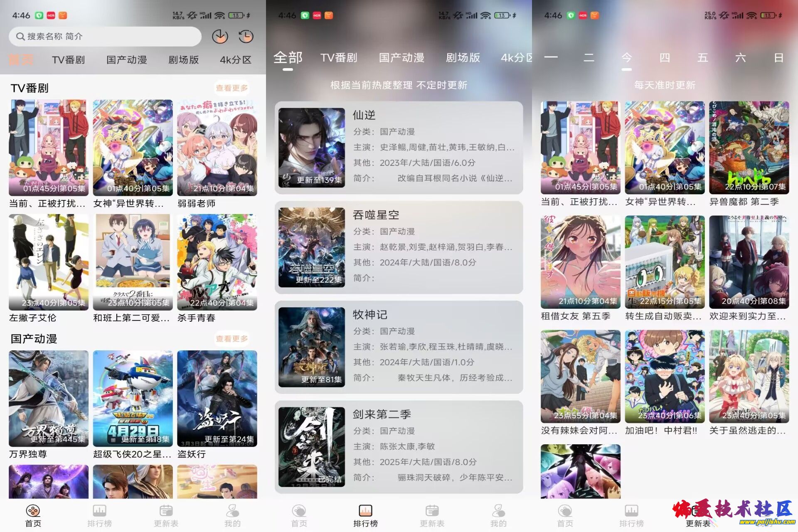Click the text 根据当前热度整理 不定时更新
The height and width of the screenshot is (532, 798).
click(x=399, y=85)
